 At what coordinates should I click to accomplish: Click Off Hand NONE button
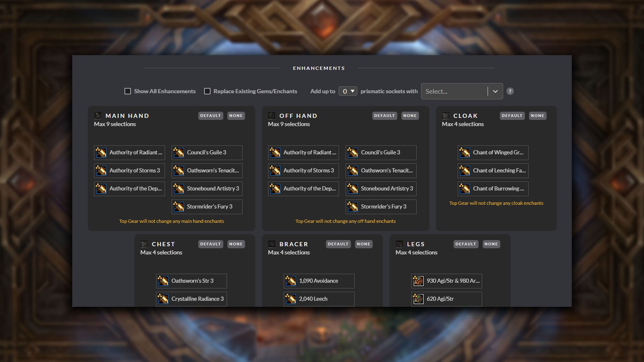tap(410, 116)
